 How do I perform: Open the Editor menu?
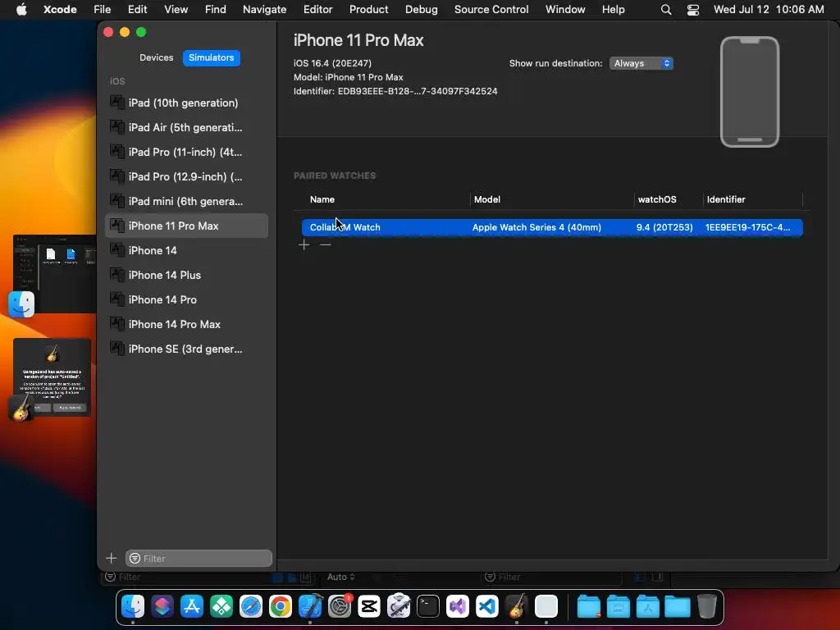(317, 10)
